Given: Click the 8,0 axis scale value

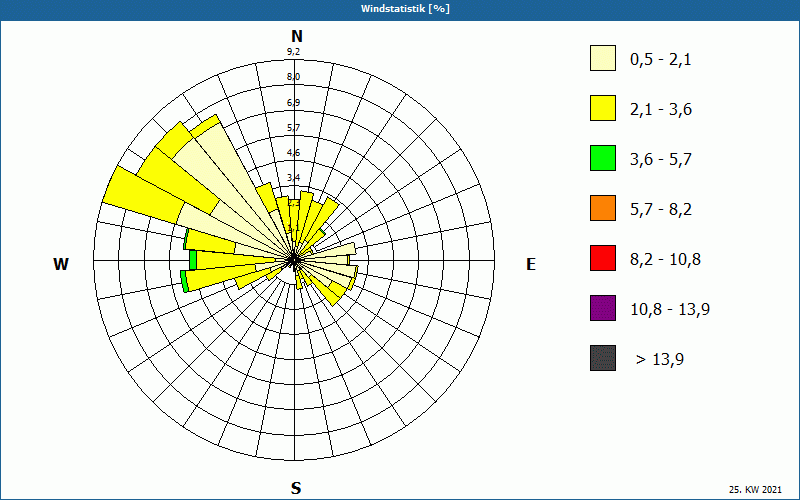Looking at the screenshot, I should tap(293, 77).
